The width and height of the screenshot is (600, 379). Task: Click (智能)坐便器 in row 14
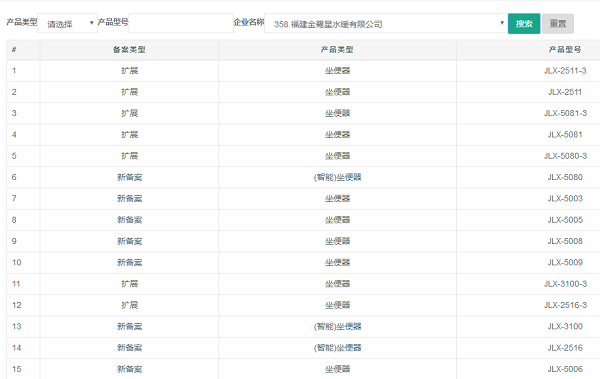tap(337, 348)
